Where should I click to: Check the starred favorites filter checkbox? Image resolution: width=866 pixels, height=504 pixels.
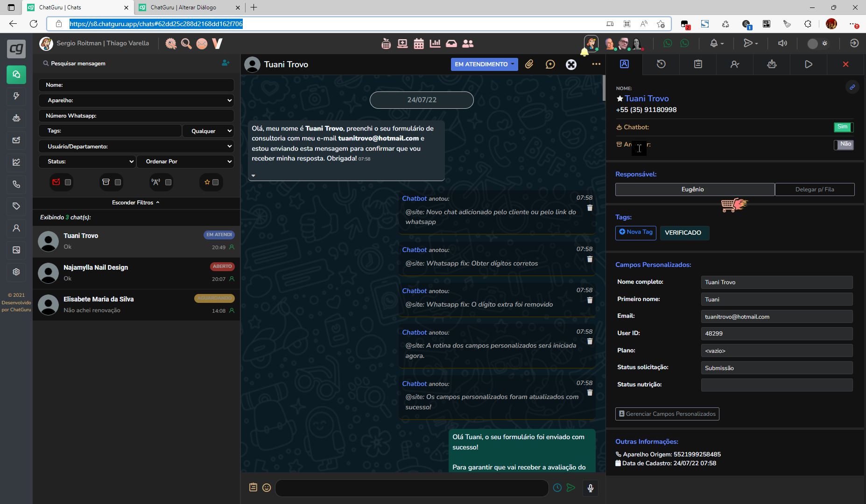[216, 182]
